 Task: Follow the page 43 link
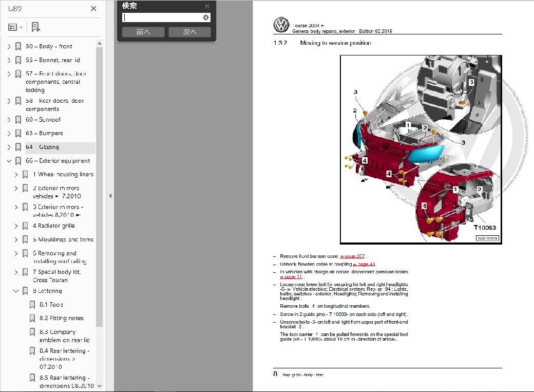pyautogui.click(x=364, y=264)
